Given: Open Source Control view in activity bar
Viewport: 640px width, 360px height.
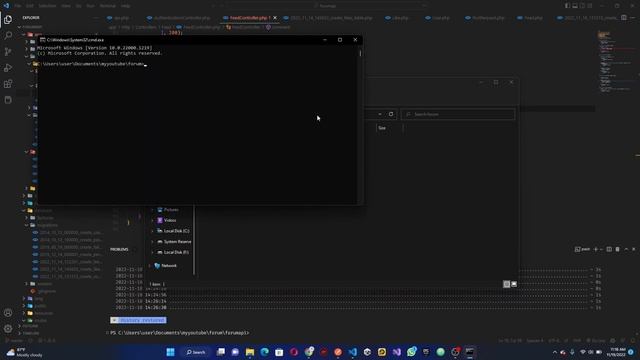Looking at the screenshot, I should [x=8, y=52].
